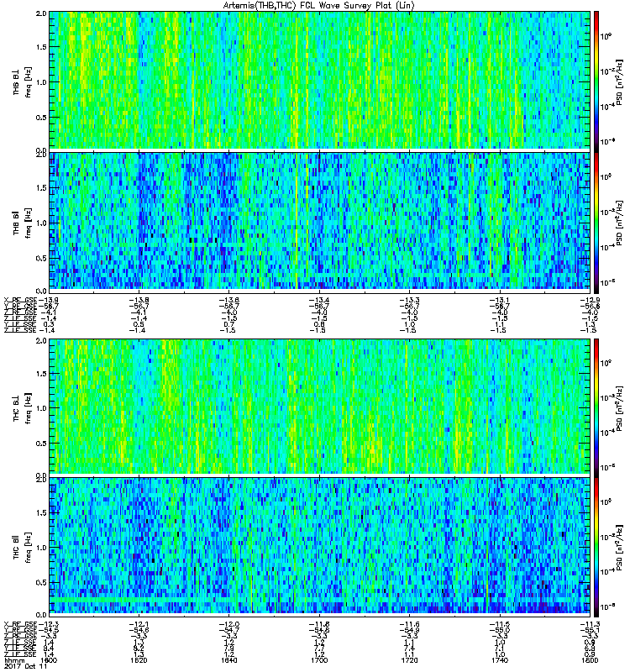Screen dimensions: 630x672
Task: Click the PSD color bar of top THB panel
Action: coord(596,80)
